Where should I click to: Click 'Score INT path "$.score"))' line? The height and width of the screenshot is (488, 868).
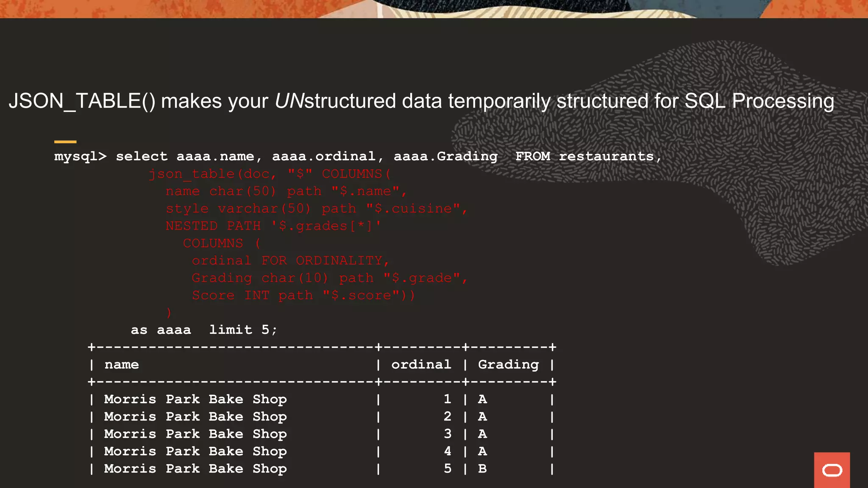[x=303, y=295]
